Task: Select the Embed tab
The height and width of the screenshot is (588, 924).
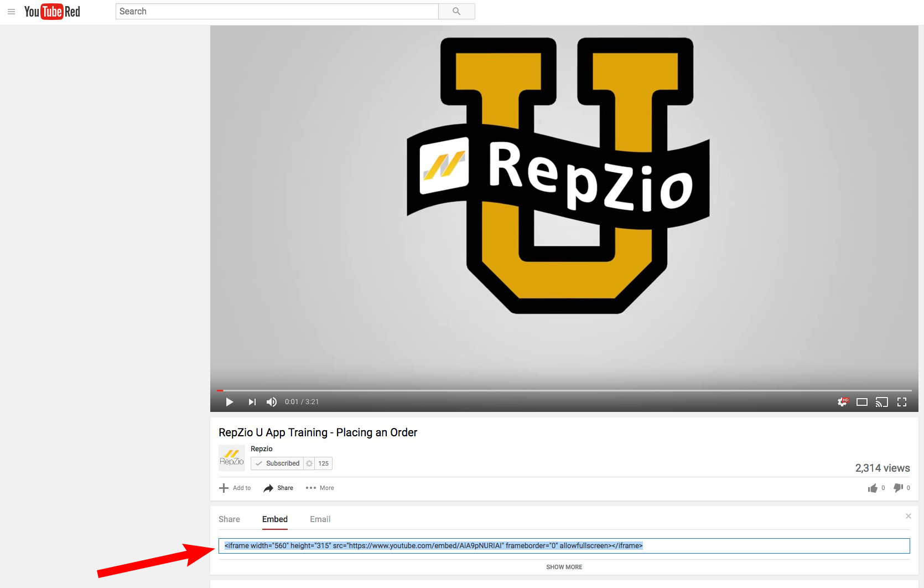Action: [275, 519]
